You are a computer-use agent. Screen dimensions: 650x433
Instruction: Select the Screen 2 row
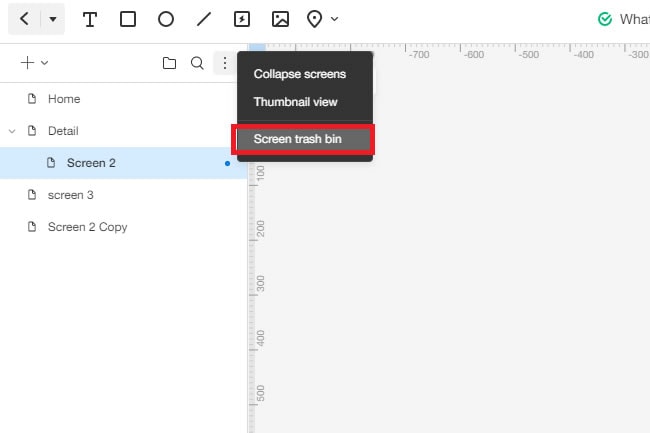coord(124,163)
